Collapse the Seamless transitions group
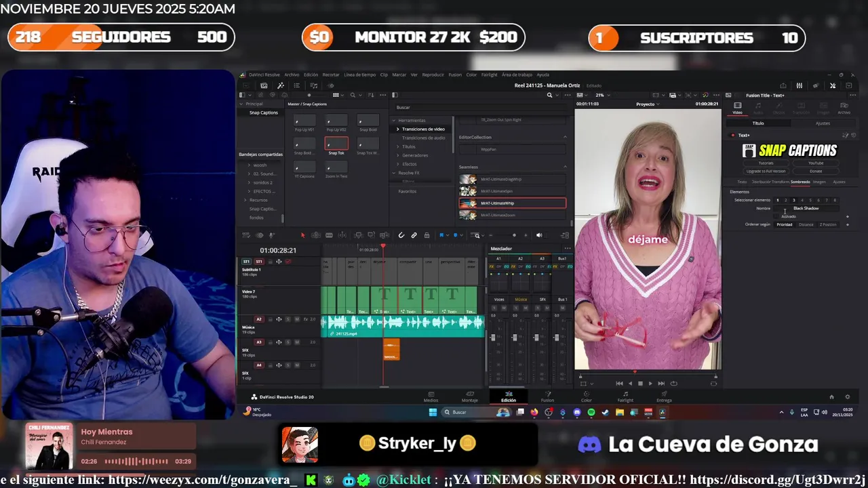This screenshot has width=868, height=488. point(566,167)
